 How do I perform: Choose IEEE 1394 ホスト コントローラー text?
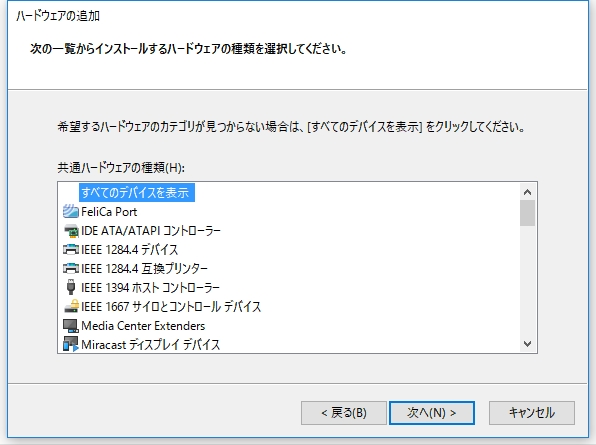point(150,288)
